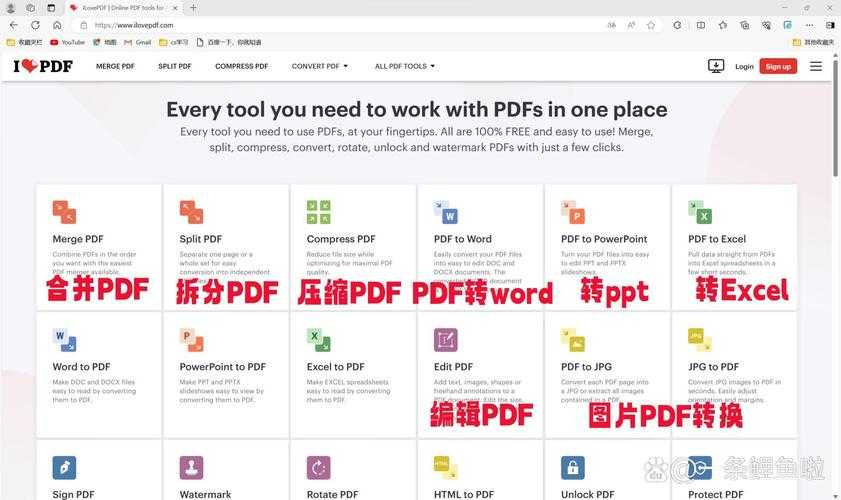Open the browser split screen icon
The image size is (841, 500).
point(700,25)
